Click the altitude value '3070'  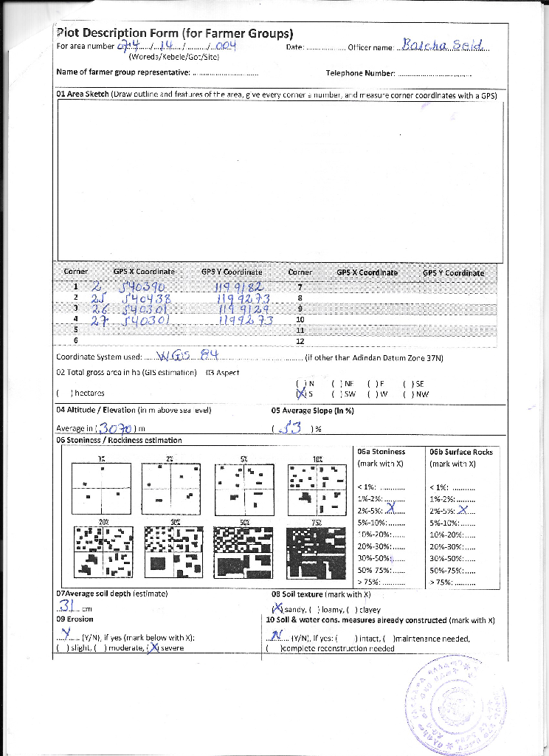116,427
